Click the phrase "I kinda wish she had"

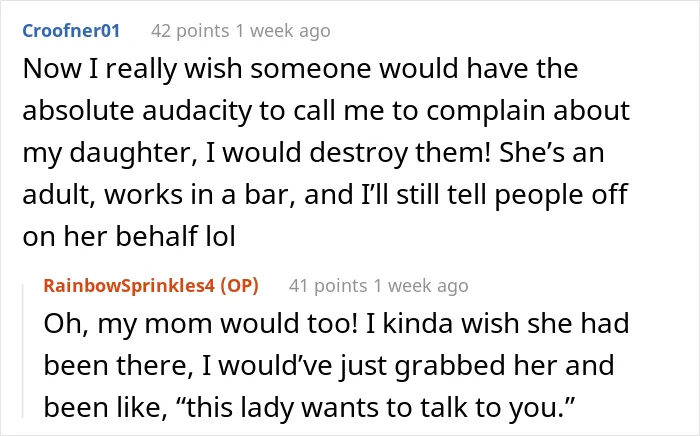[x=498, y=324]
